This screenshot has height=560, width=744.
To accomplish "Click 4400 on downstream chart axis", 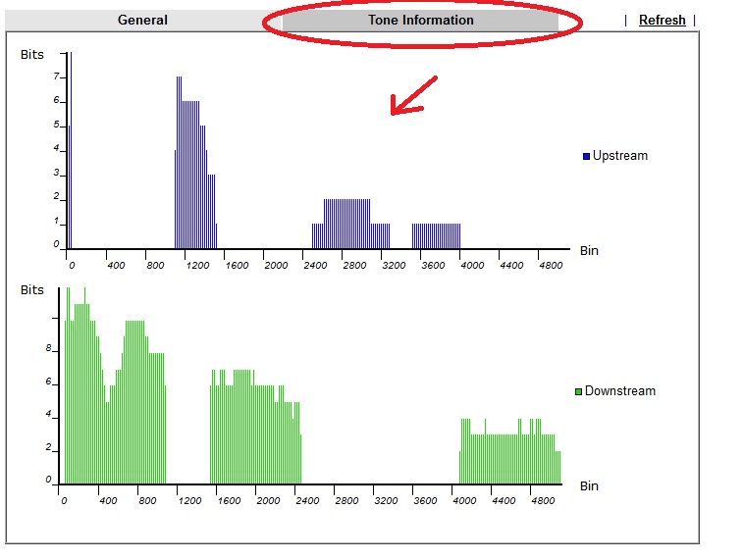I will pos(504,501).
